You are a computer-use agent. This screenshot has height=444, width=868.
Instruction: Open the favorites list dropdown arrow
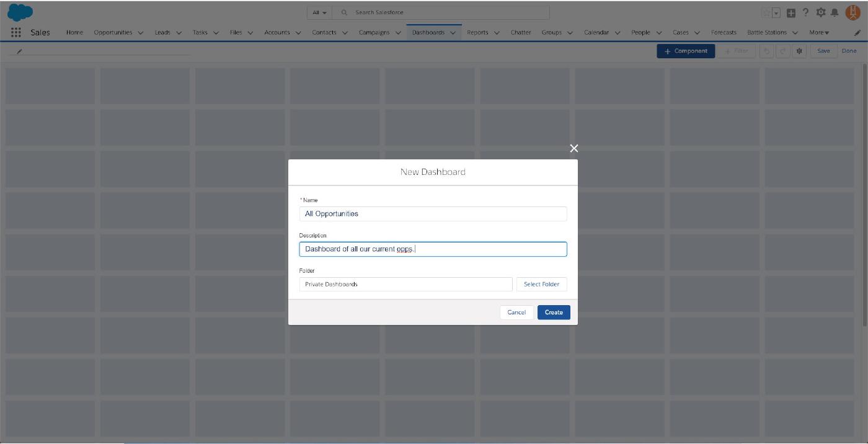[x=776, y=13]
